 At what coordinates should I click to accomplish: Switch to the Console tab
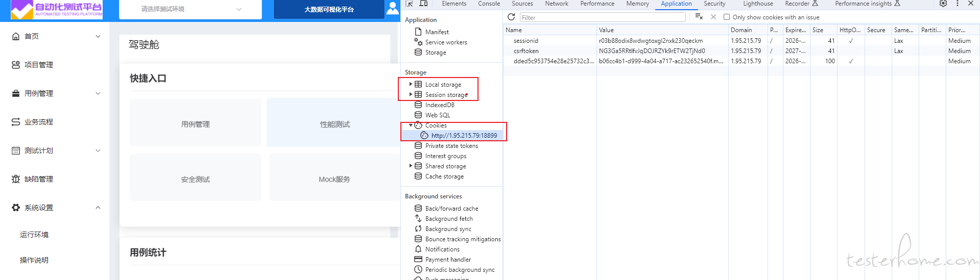(x=489, y=4)
